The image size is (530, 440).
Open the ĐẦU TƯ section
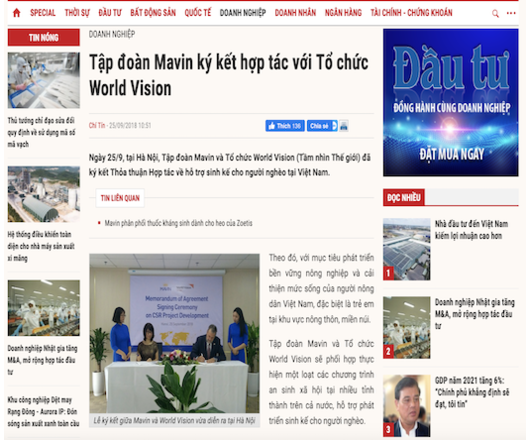(x=110, y=13)
